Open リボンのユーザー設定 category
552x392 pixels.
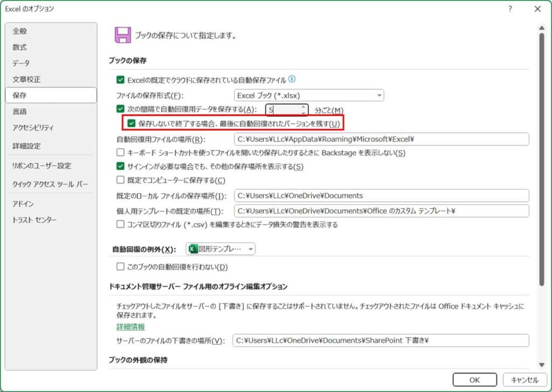[x=51, y=166]
